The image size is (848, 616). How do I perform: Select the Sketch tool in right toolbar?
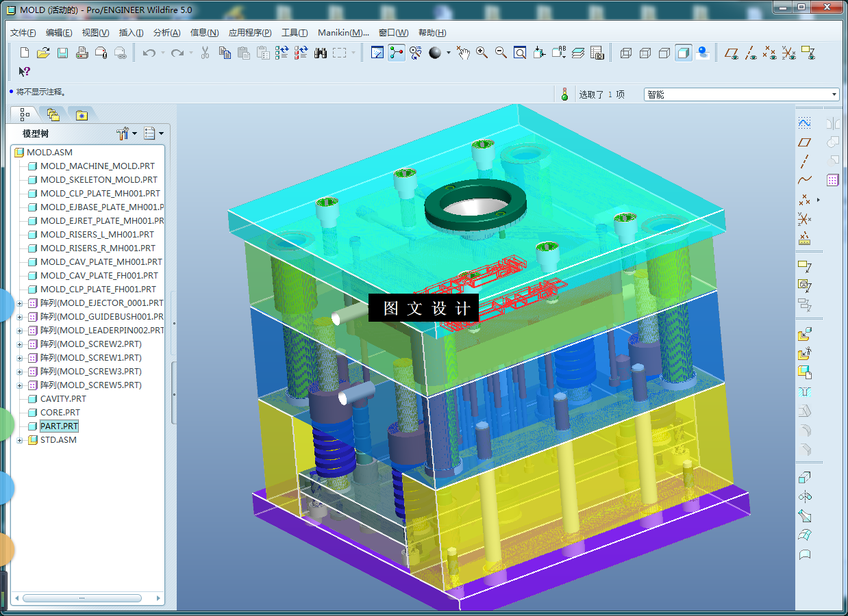pyautogui.click(x=805, y=124)
